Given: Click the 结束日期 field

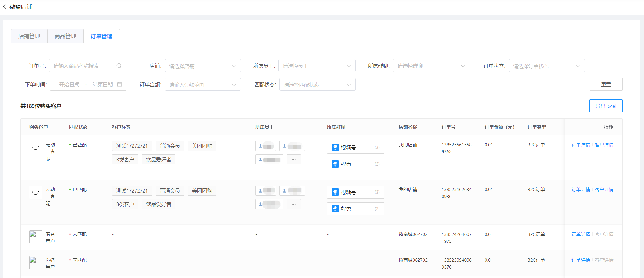Looking at the screenshot, I should (x=103, y=84).
